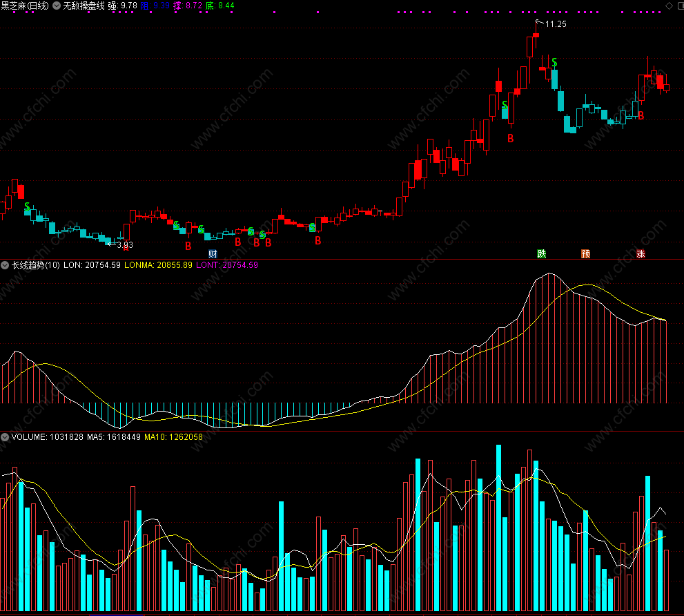Screen dimensions: 684x616
Task: Click the yellow LONMA: 20855.89 readout
Action: point(158,265)
